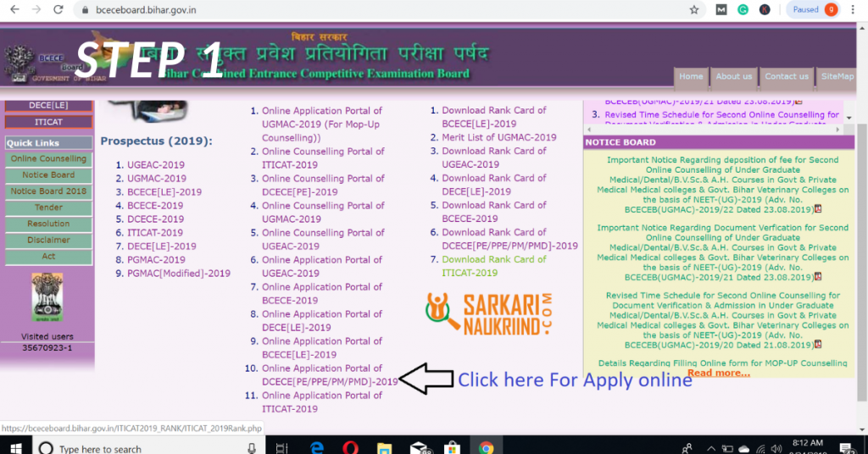The width and height of the screenshot is (868, 454).
Task: Open Online Application Portal of DCECE[PE/PPE/PM/PMD]-2019
Action: tap(330, 374)
